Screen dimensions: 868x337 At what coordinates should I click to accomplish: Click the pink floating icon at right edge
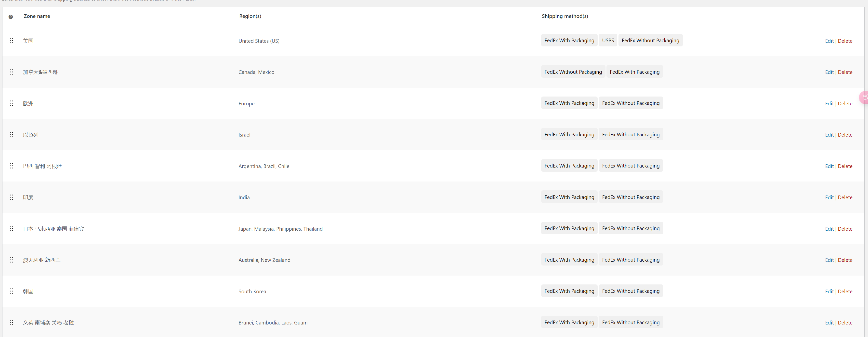point(864,98)
